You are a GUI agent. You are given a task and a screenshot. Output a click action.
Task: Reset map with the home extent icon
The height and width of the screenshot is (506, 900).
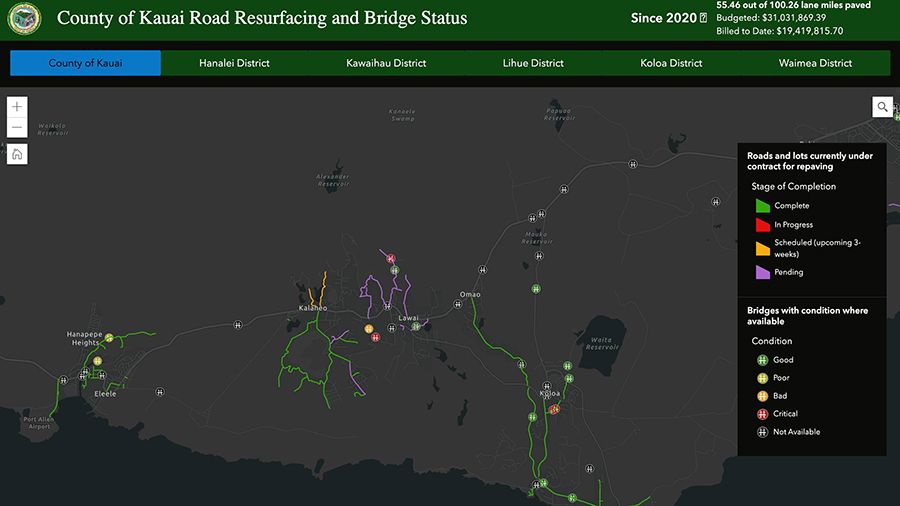coord(17,154)
